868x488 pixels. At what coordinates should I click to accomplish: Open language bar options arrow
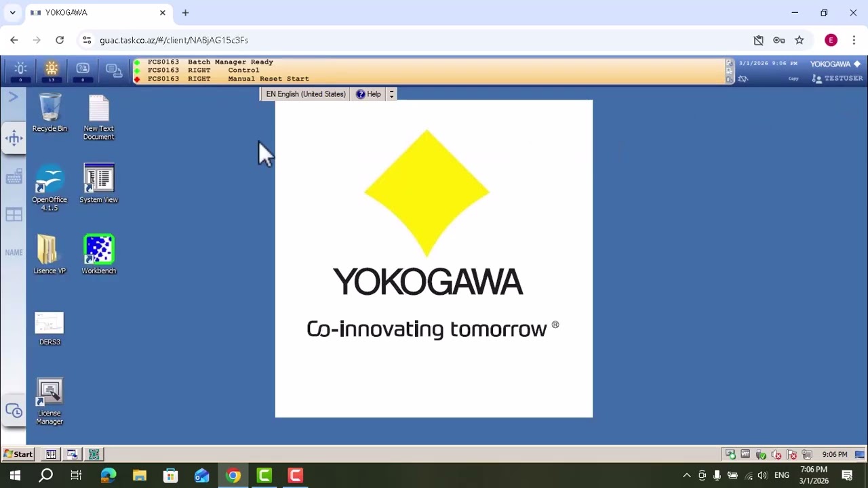[391, 94]
